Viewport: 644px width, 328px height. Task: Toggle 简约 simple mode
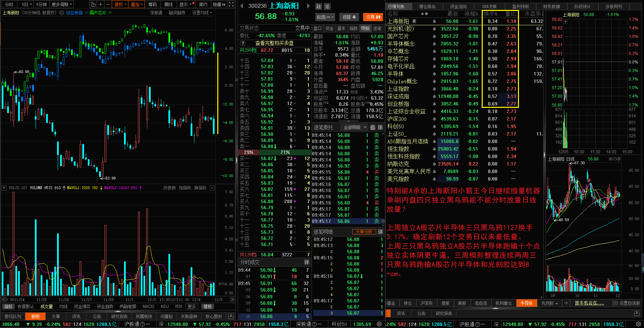[x=203, y=4]
